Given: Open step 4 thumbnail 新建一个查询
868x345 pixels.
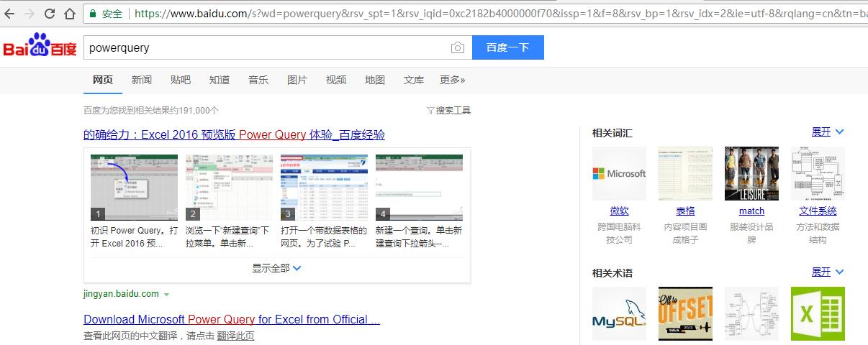Looking at the screenshot, I should click(419, 187).
